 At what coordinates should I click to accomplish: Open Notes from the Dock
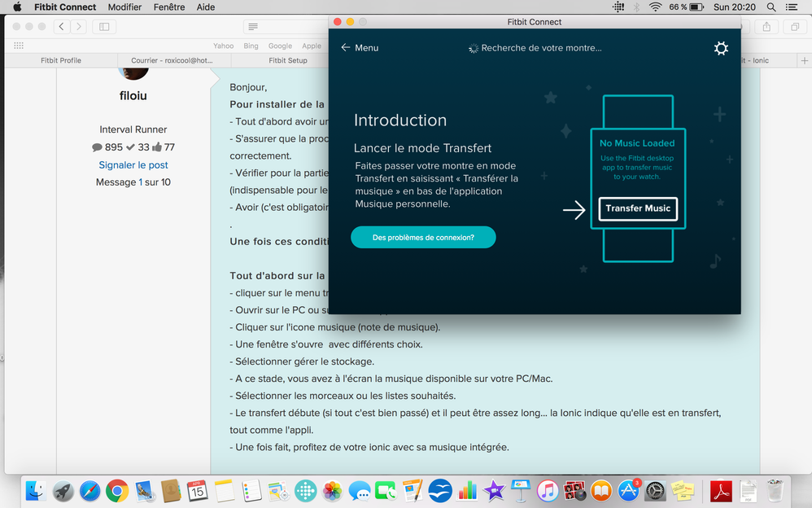pos(225,490)
